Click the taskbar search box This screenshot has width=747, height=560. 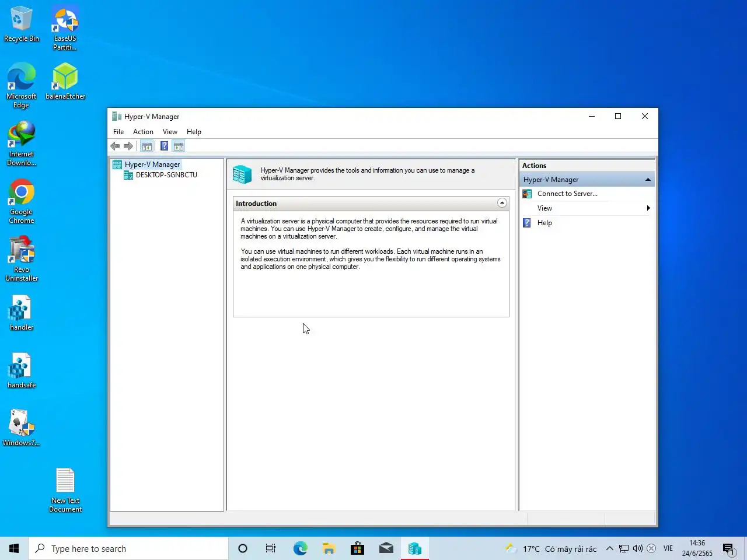coord(128,548)
